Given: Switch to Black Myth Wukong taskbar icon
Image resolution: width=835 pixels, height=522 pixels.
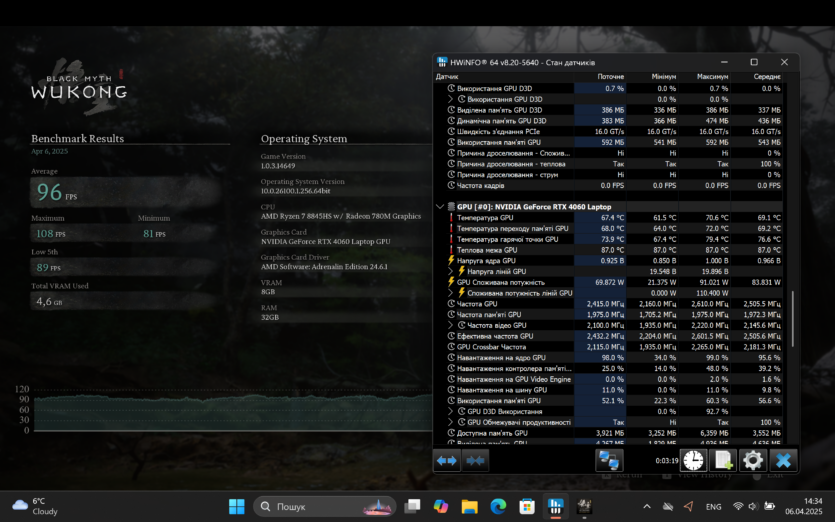Looking at the screenshot, I should pyautogui.click(x=584, y=506).
